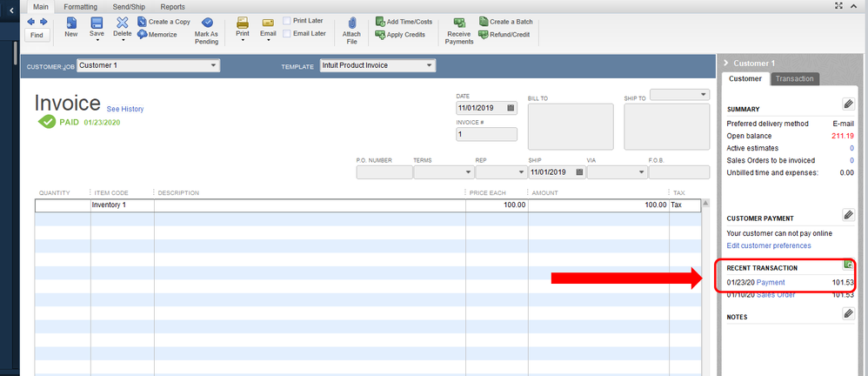Open the Send/Ship tab
This screenshot has height=376, width=868.
(129, 7)
